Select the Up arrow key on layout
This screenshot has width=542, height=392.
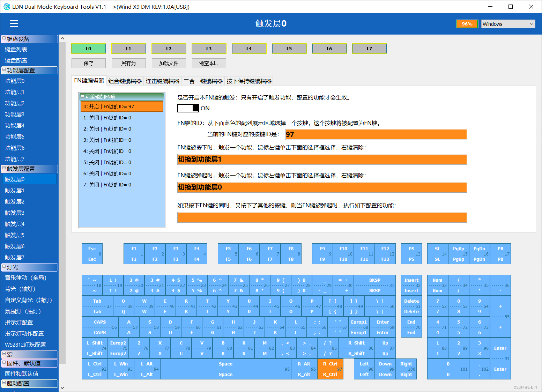(x=385, y=348)
